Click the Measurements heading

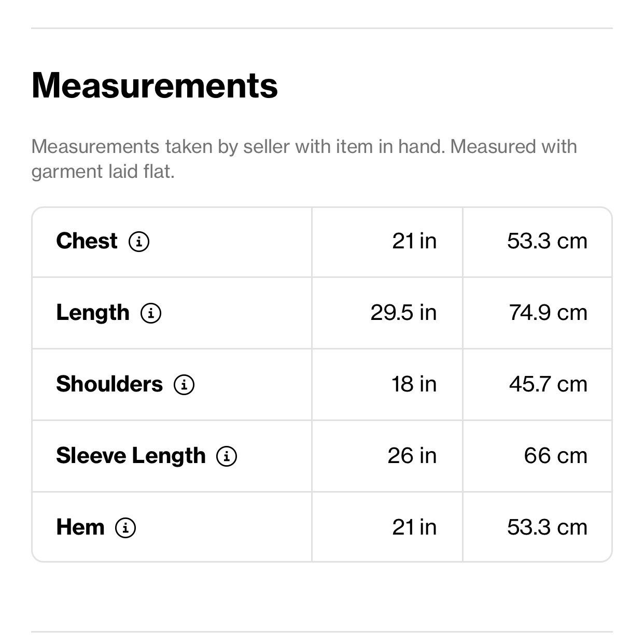coord(155,86)
